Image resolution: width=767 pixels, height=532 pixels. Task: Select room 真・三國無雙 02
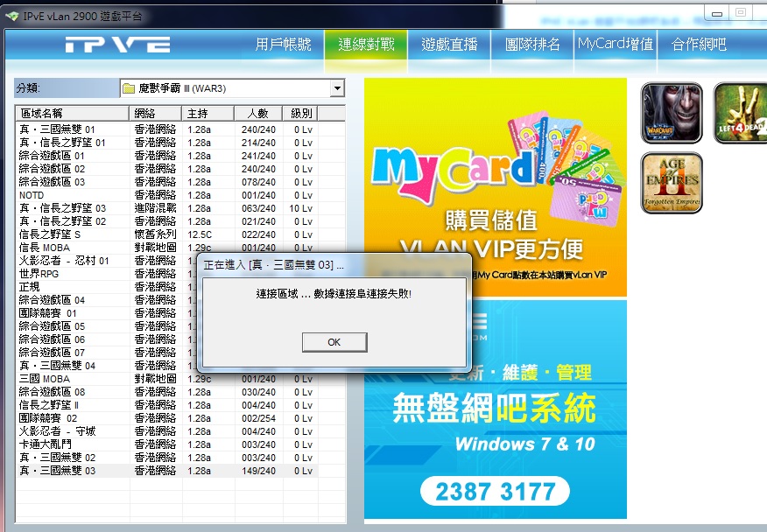click(x=167, y=458)
